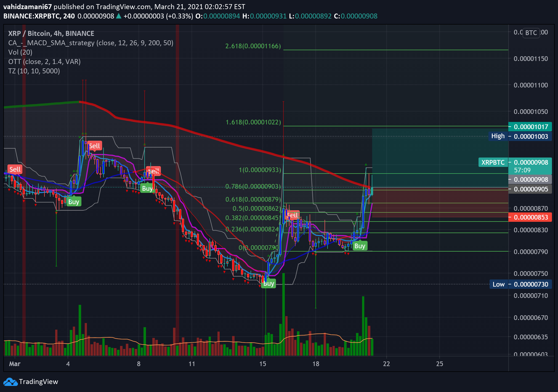
Task: Open the CA_-_MACD_SMA_strategy legend options
Action: 91,43
